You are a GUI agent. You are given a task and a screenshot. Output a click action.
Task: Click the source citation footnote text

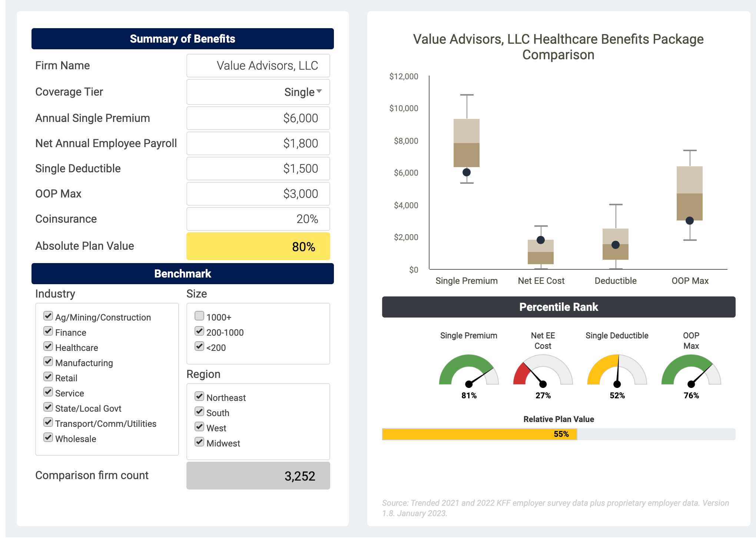[556, 508]
